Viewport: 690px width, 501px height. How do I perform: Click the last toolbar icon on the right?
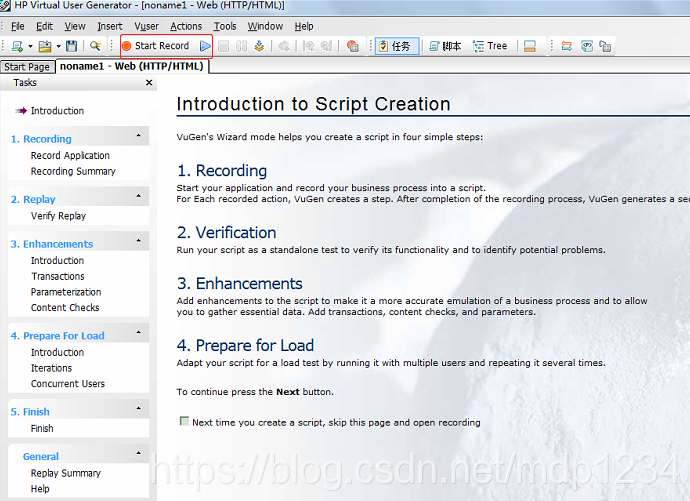(x=605, y=46)
